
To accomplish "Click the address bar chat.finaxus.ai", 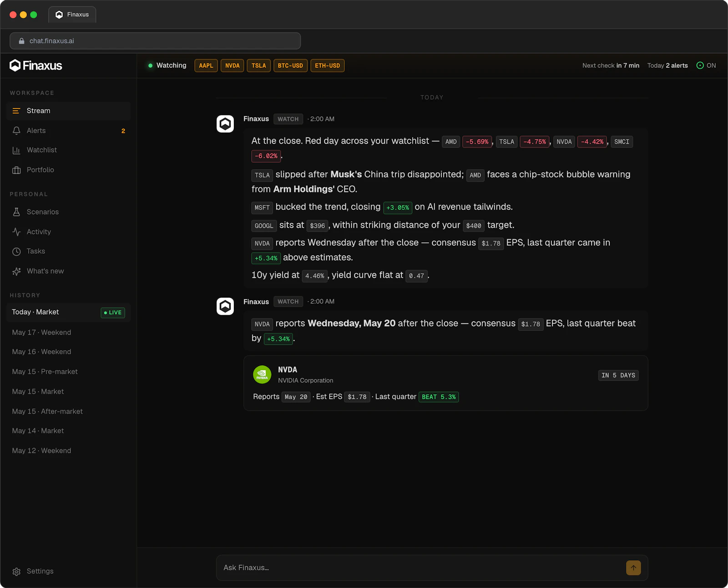I will click(155, 41).
